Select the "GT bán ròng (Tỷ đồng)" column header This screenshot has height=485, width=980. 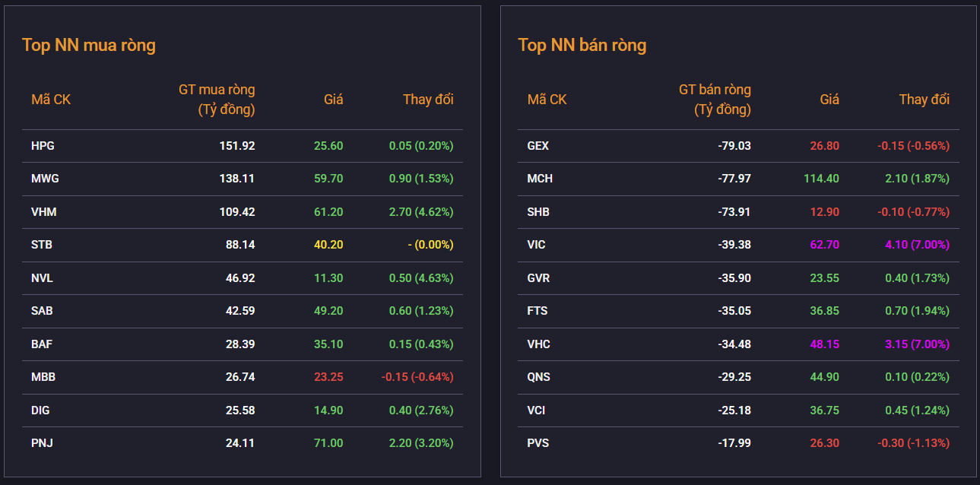[x=715, y=100]
